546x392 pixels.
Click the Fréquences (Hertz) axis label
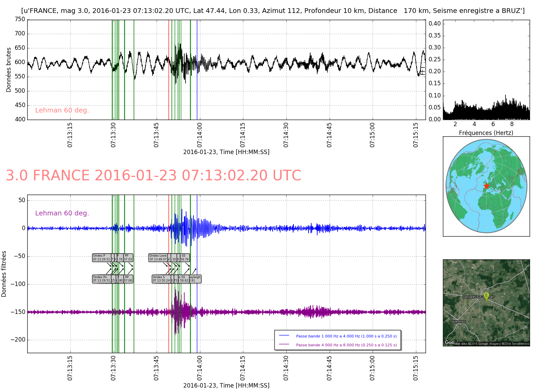[486, 133]
